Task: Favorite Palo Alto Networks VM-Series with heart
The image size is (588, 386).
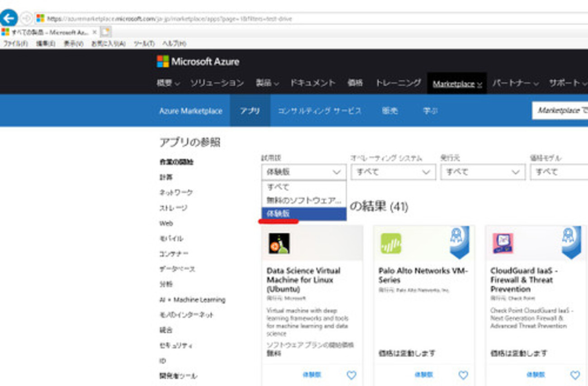Action: point(463,375)
